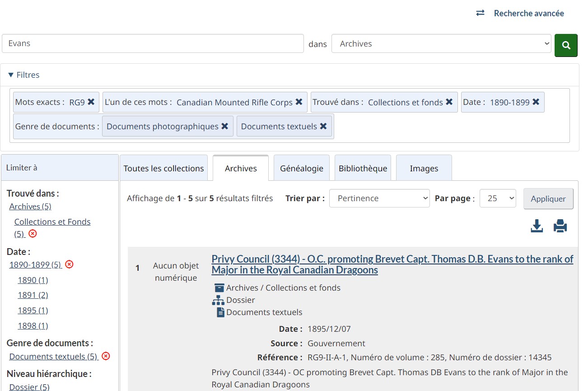
Task: Remove Documents photographiques filter chip
Action: point(224,127)
